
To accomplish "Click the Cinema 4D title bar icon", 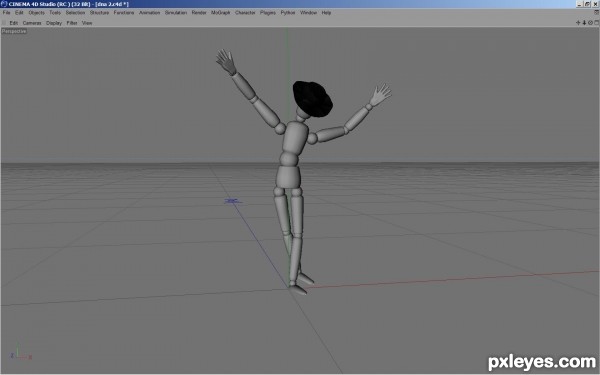I will point(4,4).
